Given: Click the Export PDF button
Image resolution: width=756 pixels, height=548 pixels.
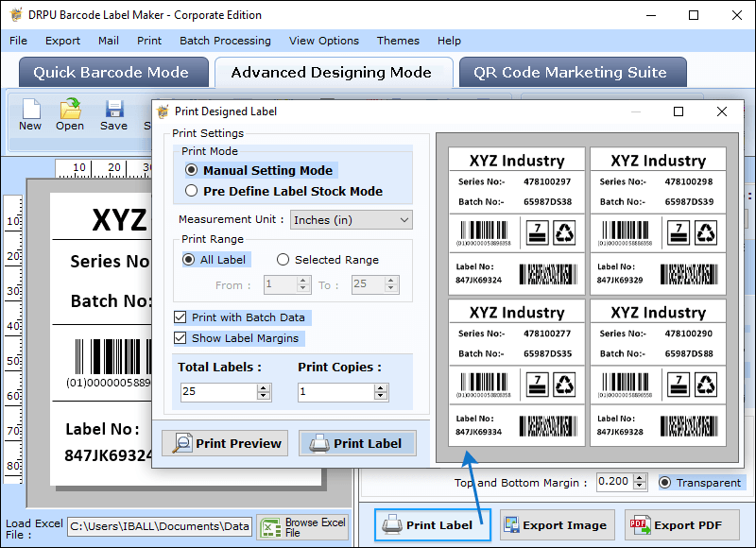Looking at the screenshot, I should tap(682, 525).
